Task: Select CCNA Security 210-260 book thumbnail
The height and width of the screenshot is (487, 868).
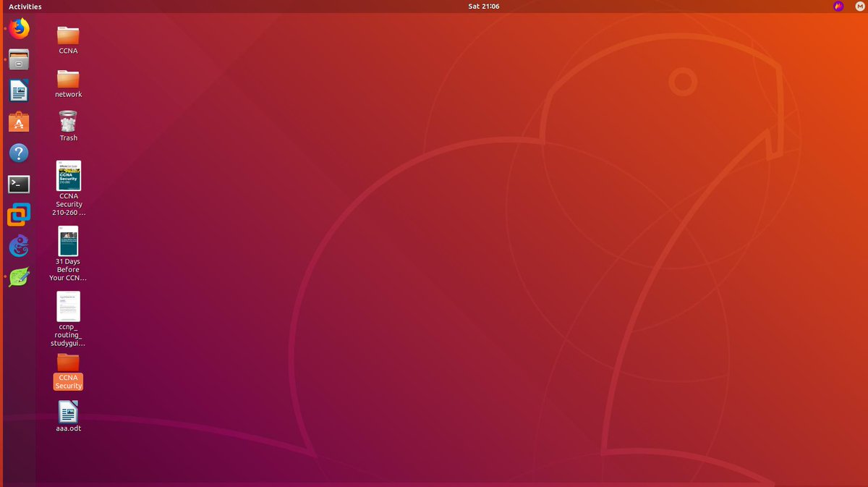Action: (69, 175)
